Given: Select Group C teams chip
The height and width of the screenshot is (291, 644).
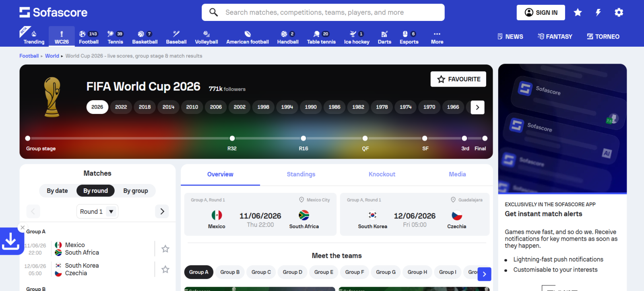Looking at the screenshot, I should coord(261,272).
